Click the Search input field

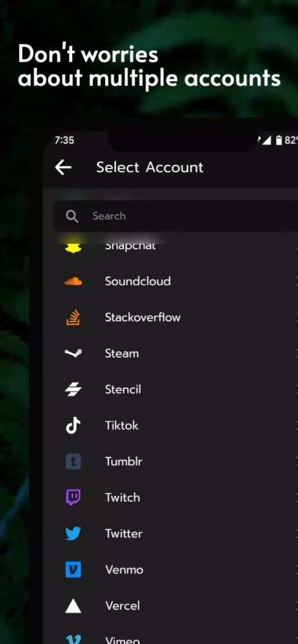175,216
